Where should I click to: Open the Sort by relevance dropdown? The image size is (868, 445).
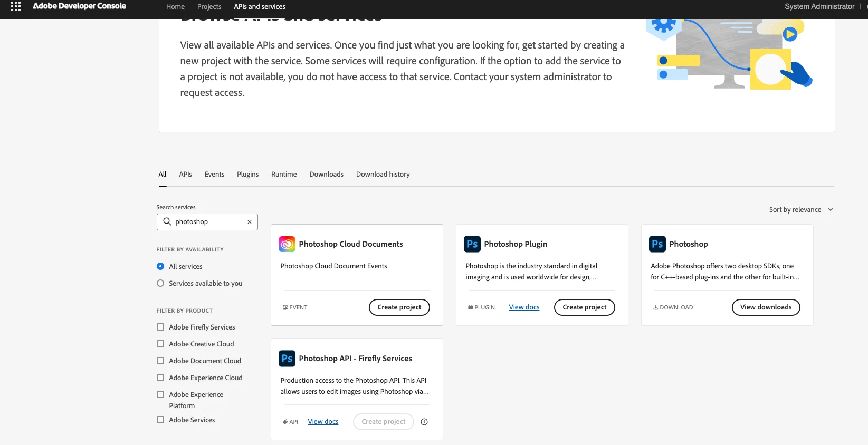(801, 209)
